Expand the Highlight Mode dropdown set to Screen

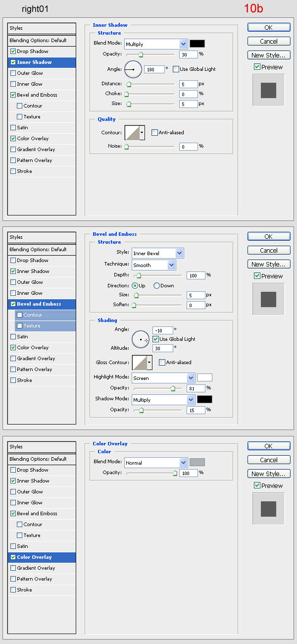(163, 378)
